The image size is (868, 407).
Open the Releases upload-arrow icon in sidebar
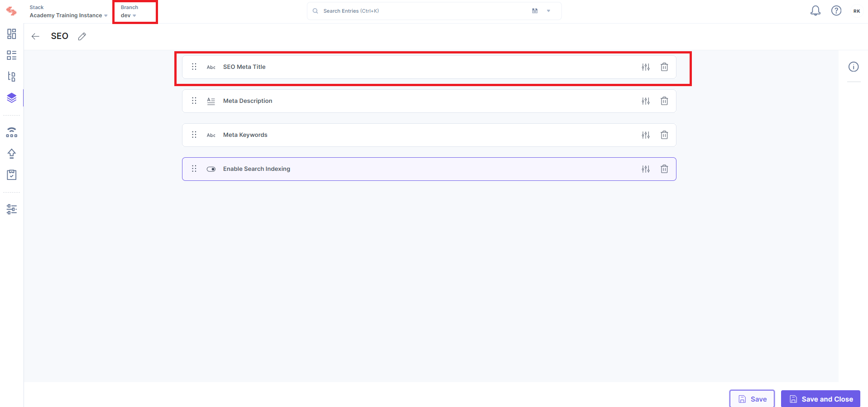coord(12,154)
